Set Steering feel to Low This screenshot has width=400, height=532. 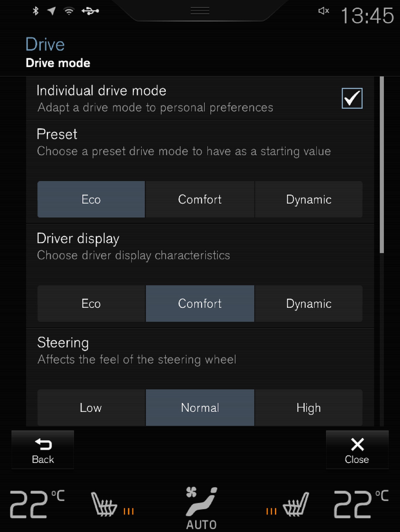pos(91,408)
